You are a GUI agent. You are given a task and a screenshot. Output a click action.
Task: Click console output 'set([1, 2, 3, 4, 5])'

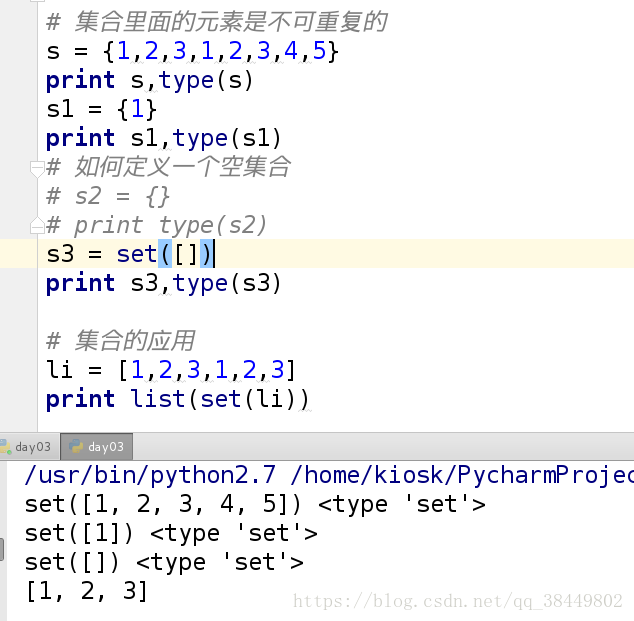click(163, 504)
